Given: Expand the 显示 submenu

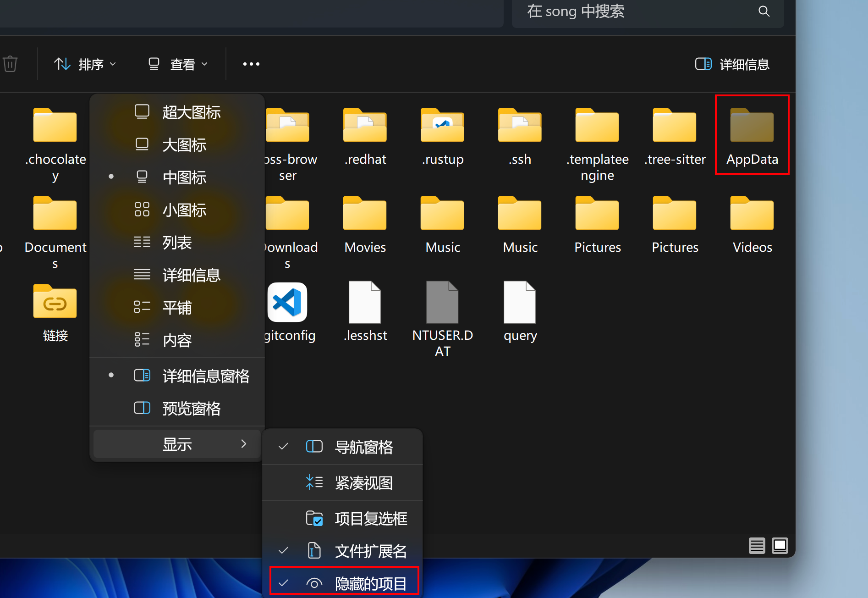Looking at the screenshot, I should (177, 444).
